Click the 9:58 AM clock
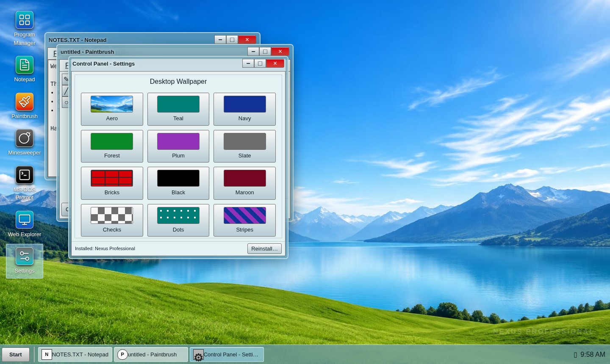Image resolution: width=610 pixels, height=364 pixels. (593, 355)
